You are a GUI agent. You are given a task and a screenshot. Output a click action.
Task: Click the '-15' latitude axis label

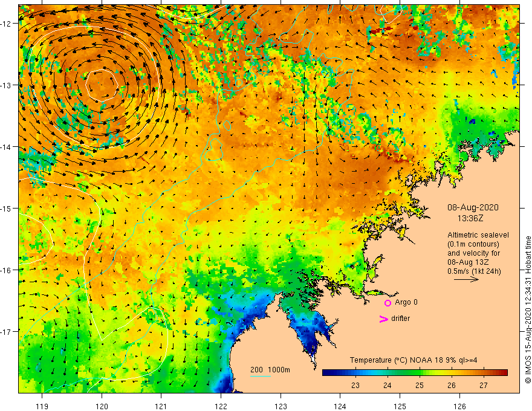coord(6,208)
